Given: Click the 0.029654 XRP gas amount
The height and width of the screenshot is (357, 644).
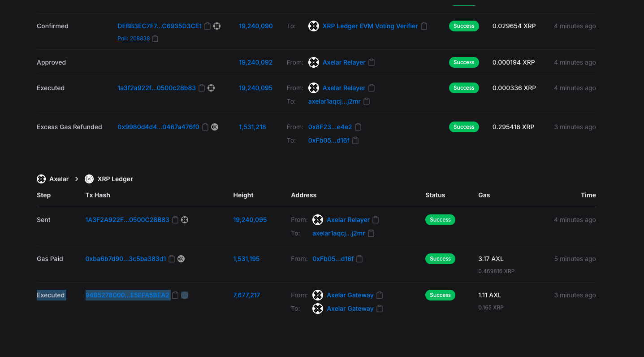Looking at the screenshot, I should click(514, 26).
